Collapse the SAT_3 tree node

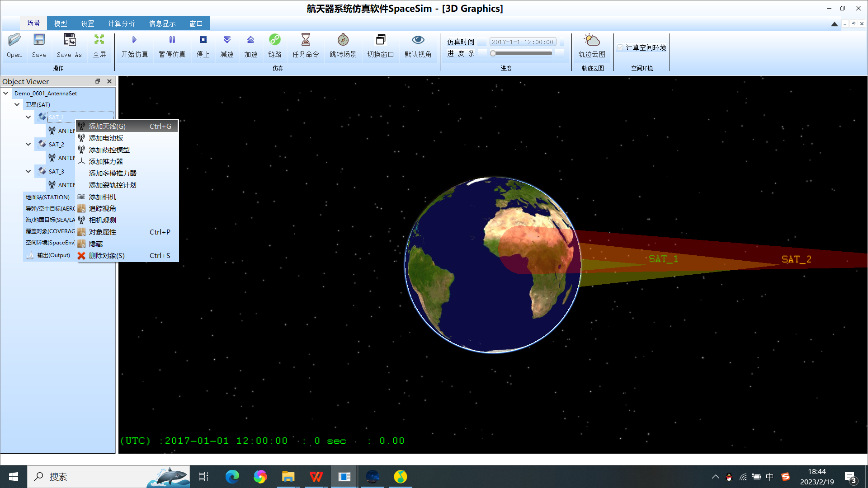point(28,171)
